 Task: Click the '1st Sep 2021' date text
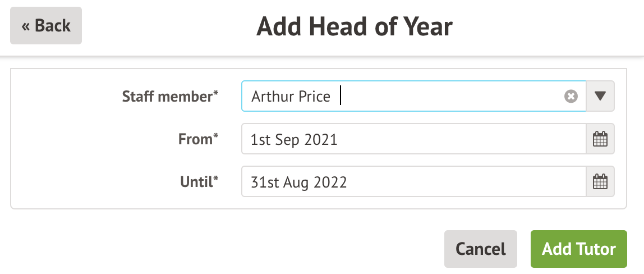[294, 139]
